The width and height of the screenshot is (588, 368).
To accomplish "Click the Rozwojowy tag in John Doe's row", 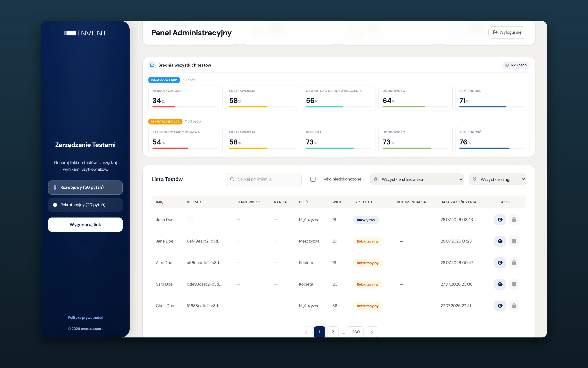I will [366, 220].
